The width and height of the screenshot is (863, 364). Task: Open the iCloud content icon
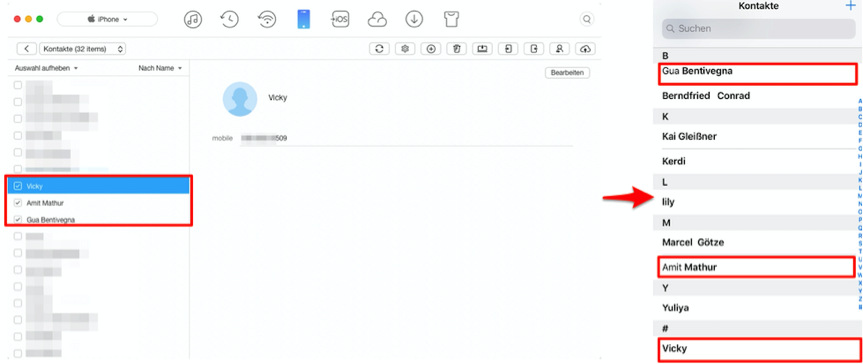(x=377, y=20)
